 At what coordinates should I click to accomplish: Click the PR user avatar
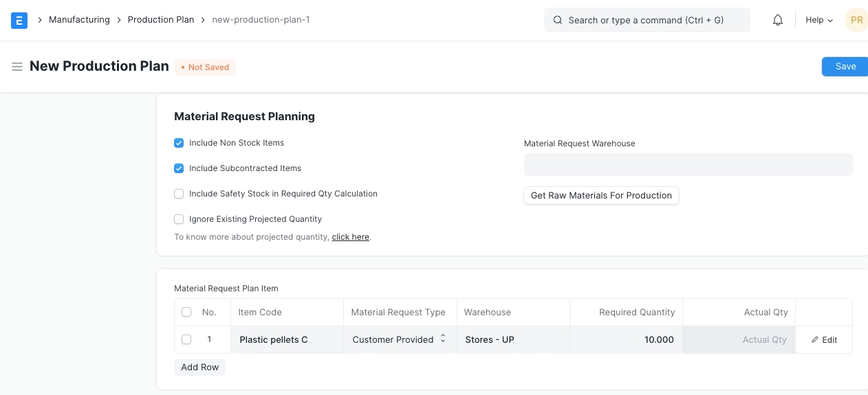coord(856,20)
